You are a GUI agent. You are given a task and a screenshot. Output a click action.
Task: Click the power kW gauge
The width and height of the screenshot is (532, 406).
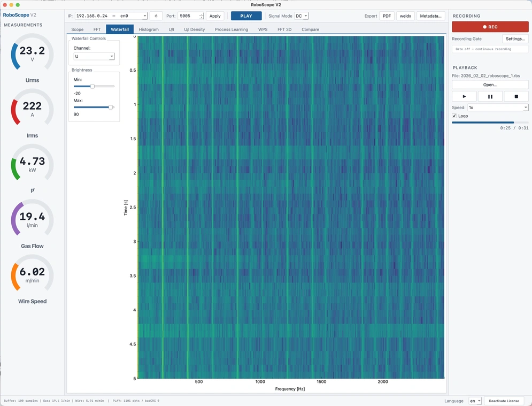click(32, 163)
